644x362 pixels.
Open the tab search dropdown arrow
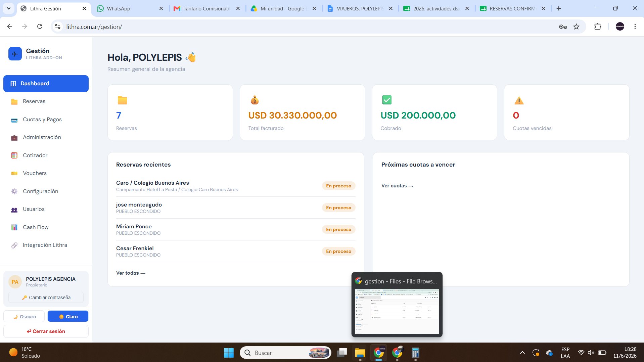tap(8, 8)
